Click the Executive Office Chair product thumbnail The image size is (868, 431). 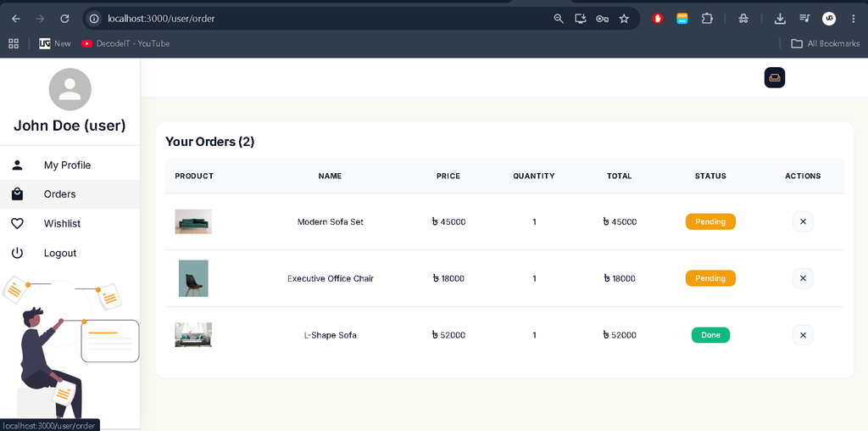pos(193,278)
